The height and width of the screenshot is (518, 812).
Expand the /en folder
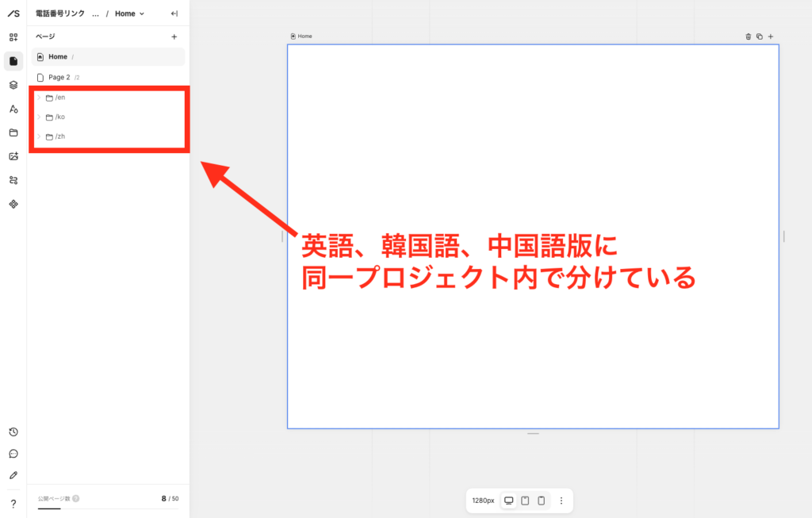(x=39, y=98)
